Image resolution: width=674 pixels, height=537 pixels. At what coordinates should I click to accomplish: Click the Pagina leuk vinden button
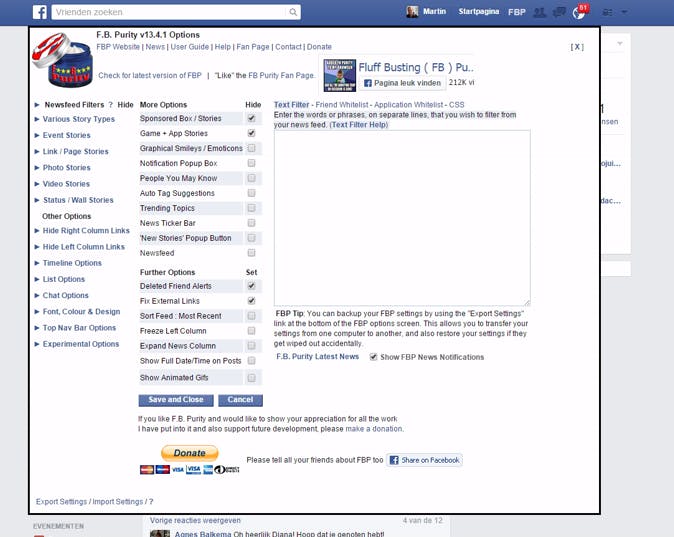pyautogui.click(x=402, y=83)
